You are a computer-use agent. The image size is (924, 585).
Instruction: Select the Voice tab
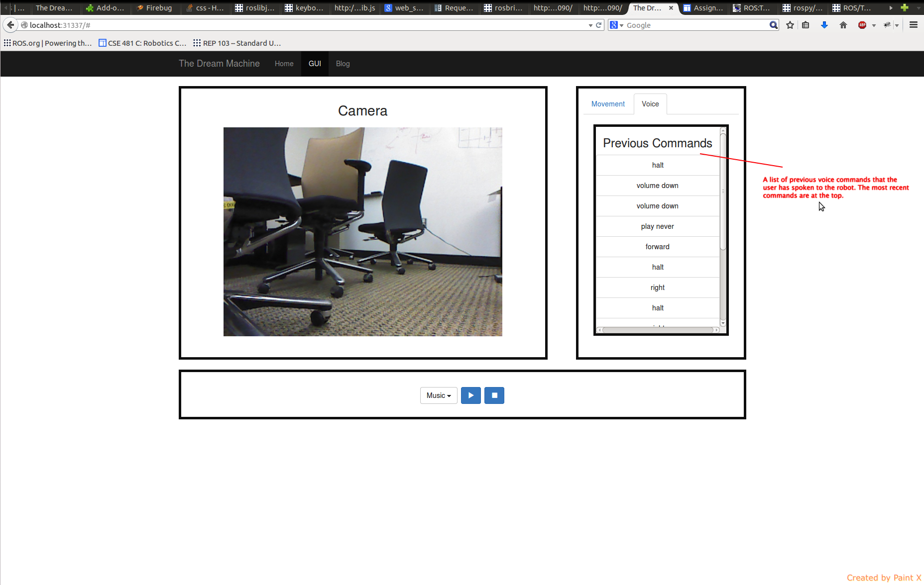click(x=650, y=104)
